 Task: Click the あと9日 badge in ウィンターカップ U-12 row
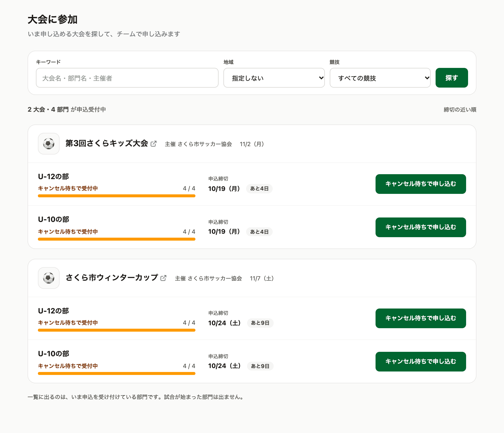pyautogui.click(x=260, y=323)
